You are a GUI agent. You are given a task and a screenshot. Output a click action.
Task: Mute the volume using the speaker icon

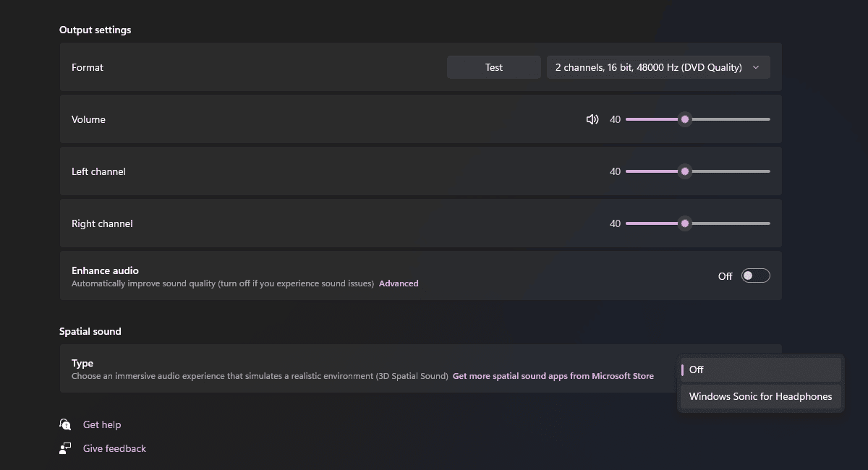tap(592, 119)
